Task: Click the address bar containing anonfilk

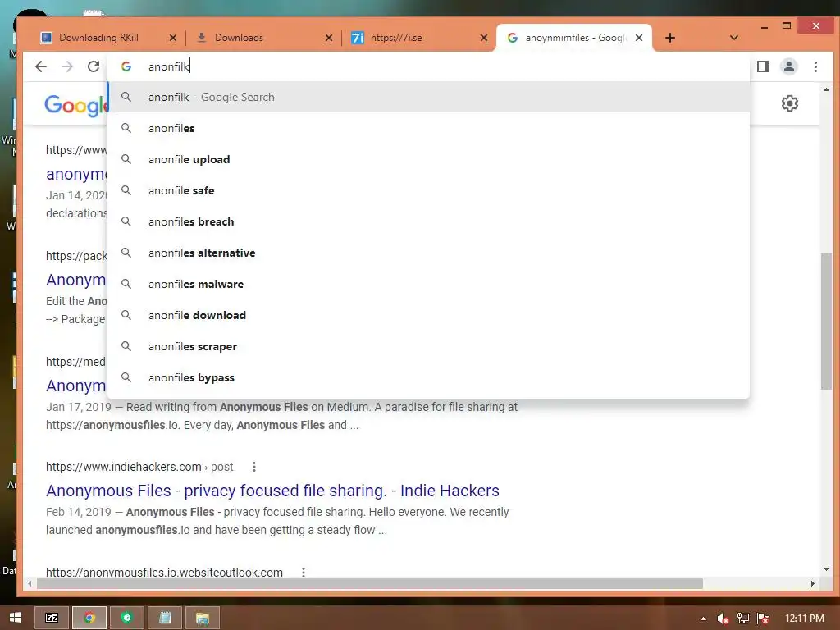Action: point(428,66)
